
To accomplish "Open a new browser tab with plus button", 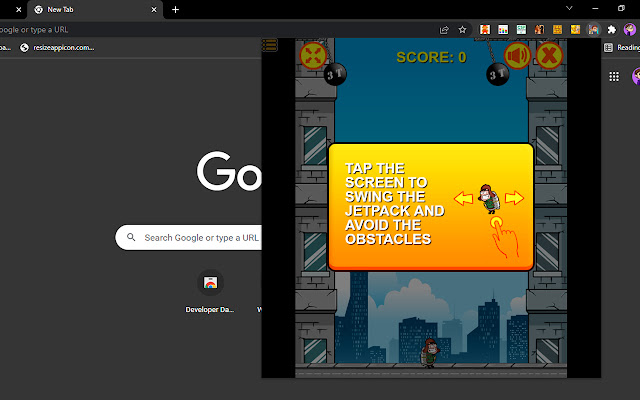I will 175,9.
